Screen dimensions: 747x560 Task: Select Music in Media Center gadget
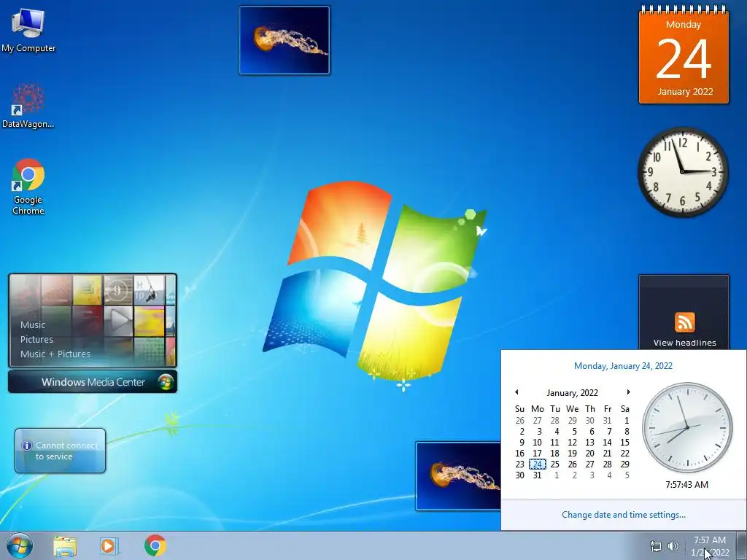pyautogui.click(x=33, y=324)
